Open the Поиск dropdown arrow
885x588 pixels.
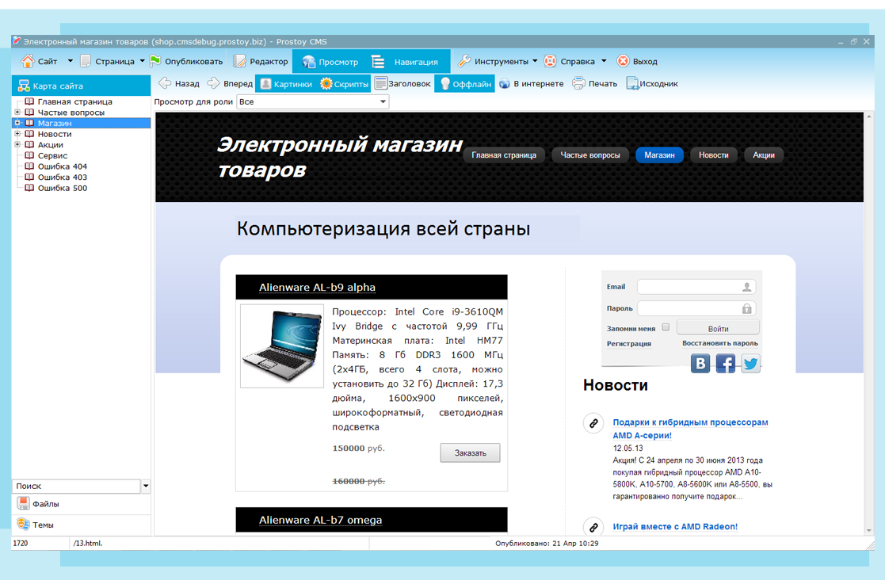click(x=146, y=486)
